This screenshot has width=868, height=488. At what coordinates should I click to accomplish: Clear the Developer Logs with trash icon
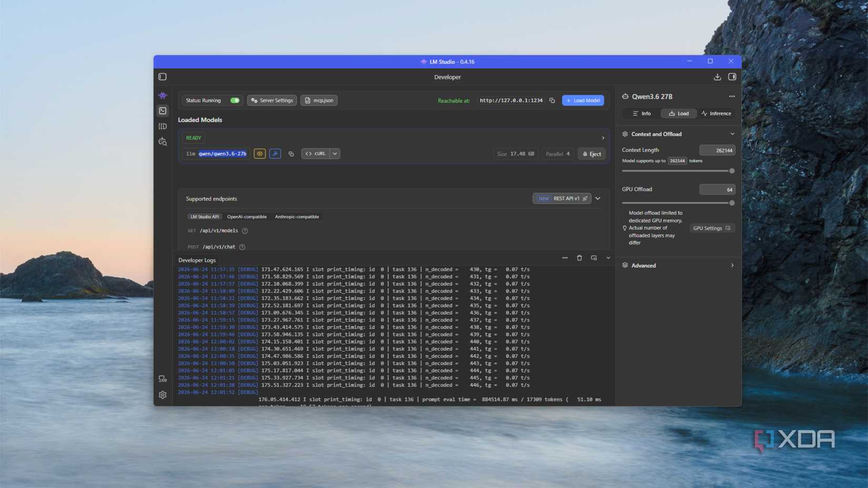point(579,258)
